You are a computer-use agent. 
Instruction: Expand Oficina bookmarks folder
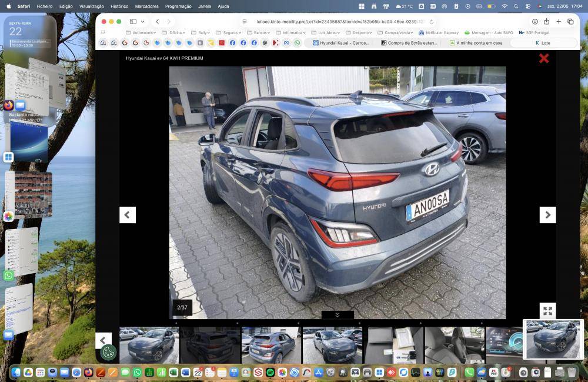(173, 32)
